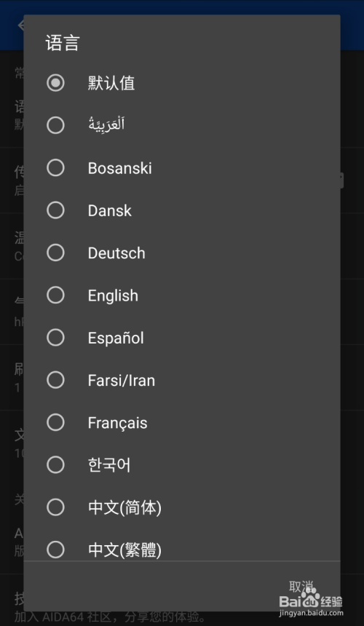Select 中文(简体) radio button
Image resolution: width=364 pixels, height=626 pixels.
click(x=55, y=507)
